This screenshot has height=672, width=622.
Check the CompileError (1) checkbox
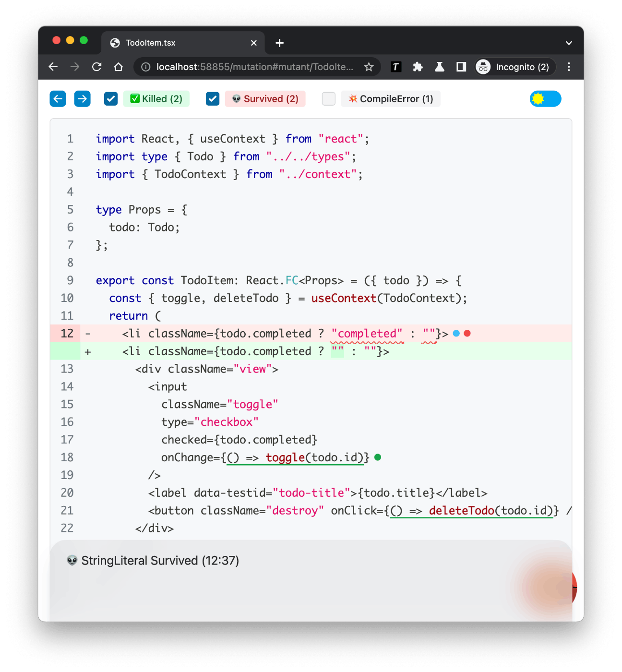329,99
